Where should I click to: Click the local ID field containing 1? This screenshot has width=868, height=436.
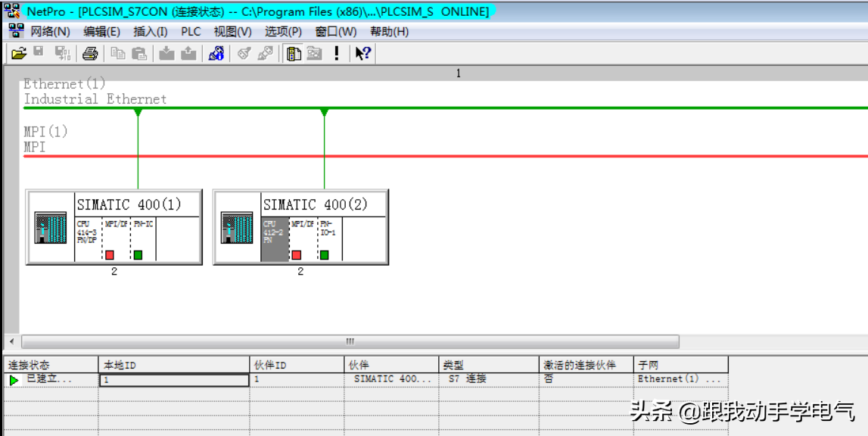[174, 379]
